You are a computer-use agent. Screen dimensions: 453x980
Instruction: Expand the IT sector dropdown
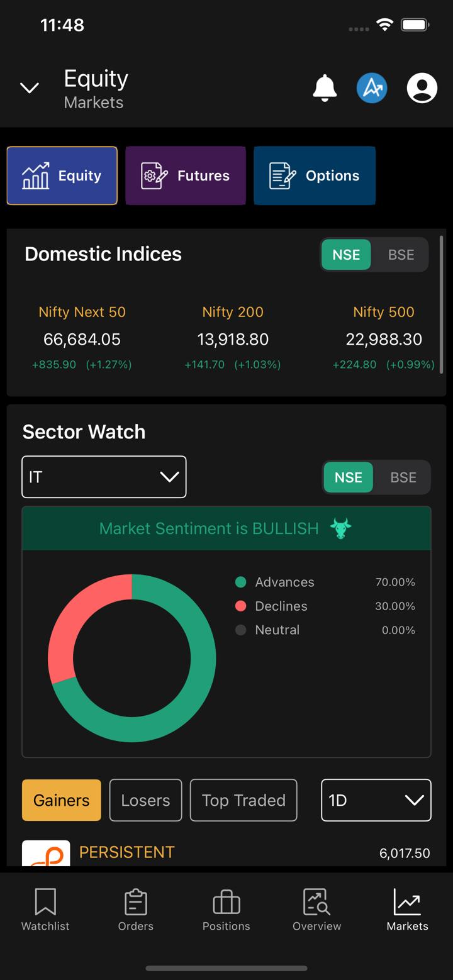pos(104,477)
